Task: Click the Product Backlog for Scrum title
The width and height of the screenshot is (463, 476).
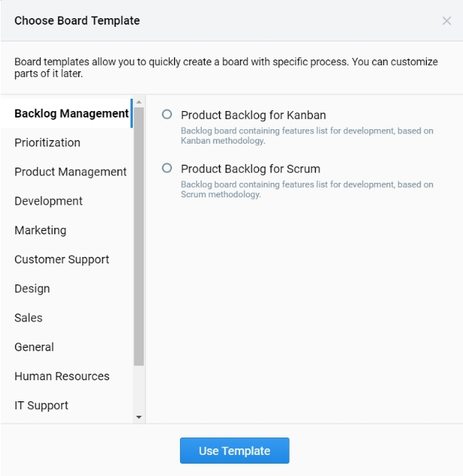Action: point(250,169)
